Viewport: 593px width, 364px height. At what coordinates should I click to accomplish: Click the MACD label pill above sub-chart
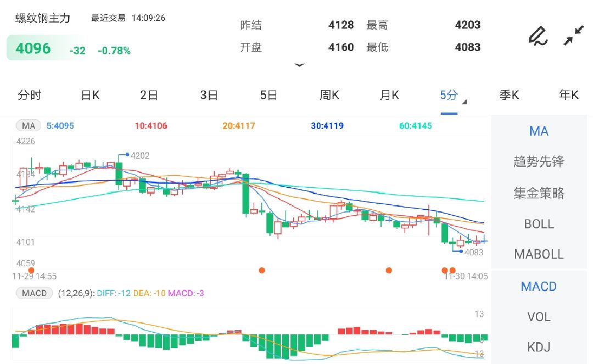pos(33,293)
